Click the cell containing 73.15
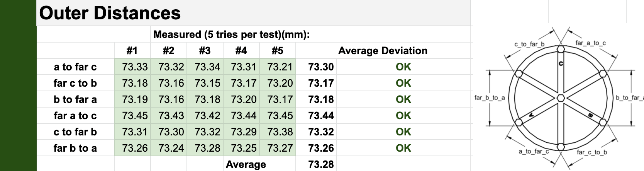 click(x=207, y=83)
